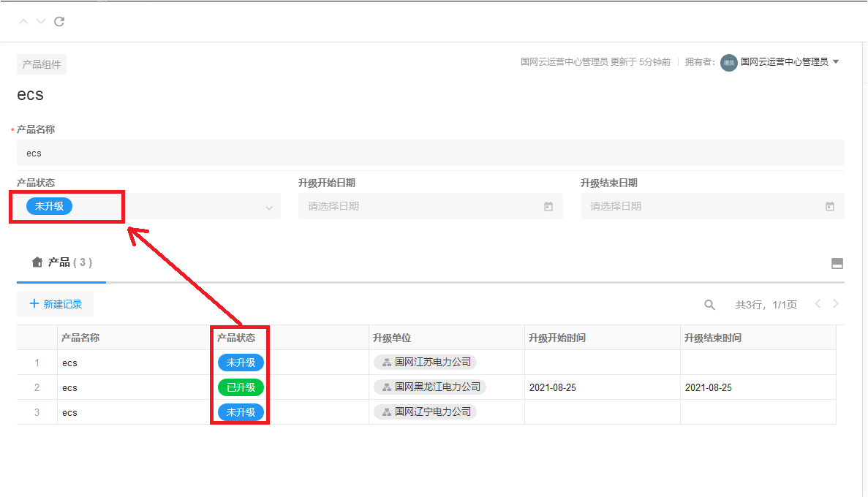Go to next record with down arrow
Screen dimensions: 868x497
point(41,21)
